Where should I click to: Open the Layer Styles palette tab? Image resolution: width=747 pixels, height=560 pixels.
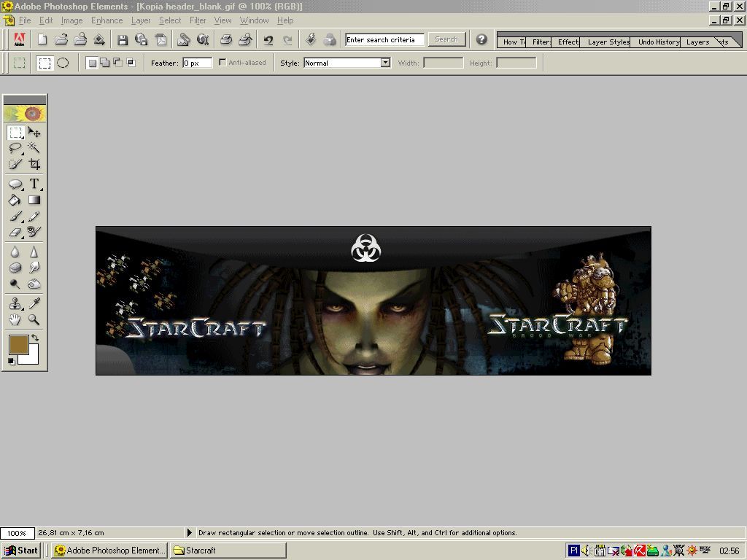(x=608, y=42)
